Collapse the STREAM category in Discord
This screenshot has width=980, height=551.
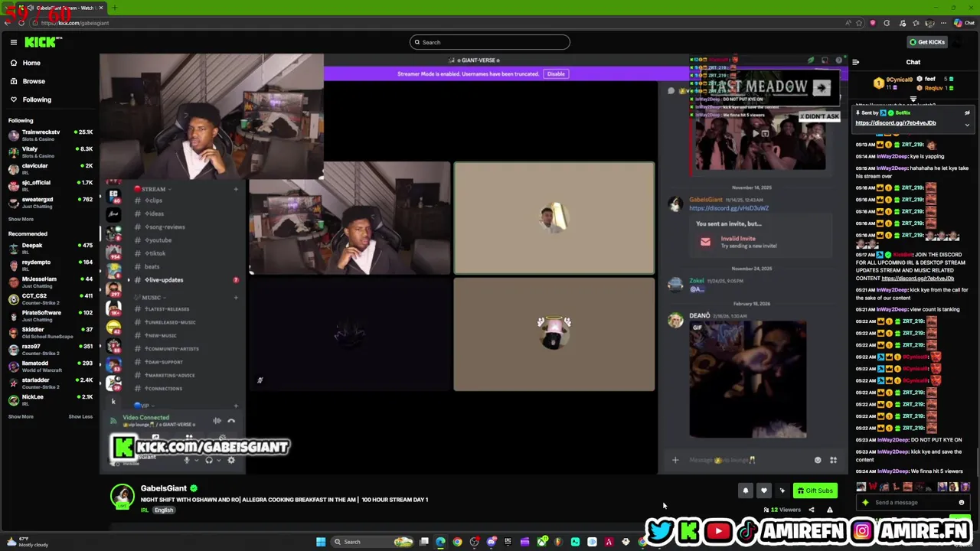pos(153,189)
